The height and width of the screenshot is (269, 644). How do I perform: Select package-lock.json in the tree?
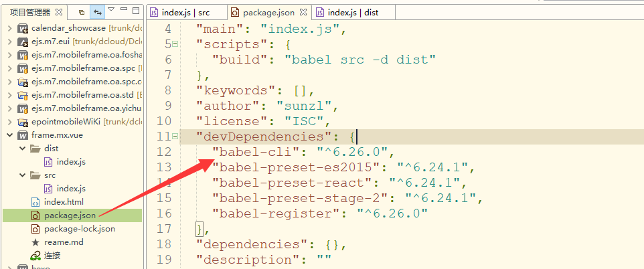tap(80, 229)
